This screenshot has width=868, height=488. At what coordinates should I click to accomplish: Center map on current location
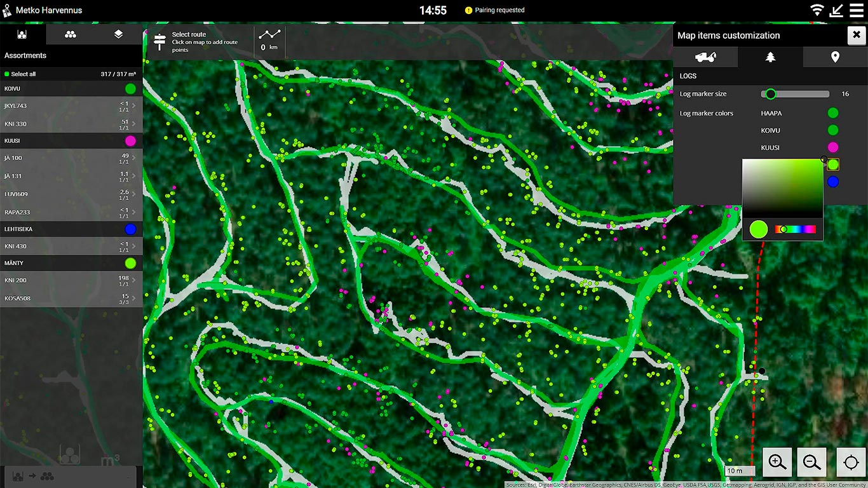click(851, 463)
